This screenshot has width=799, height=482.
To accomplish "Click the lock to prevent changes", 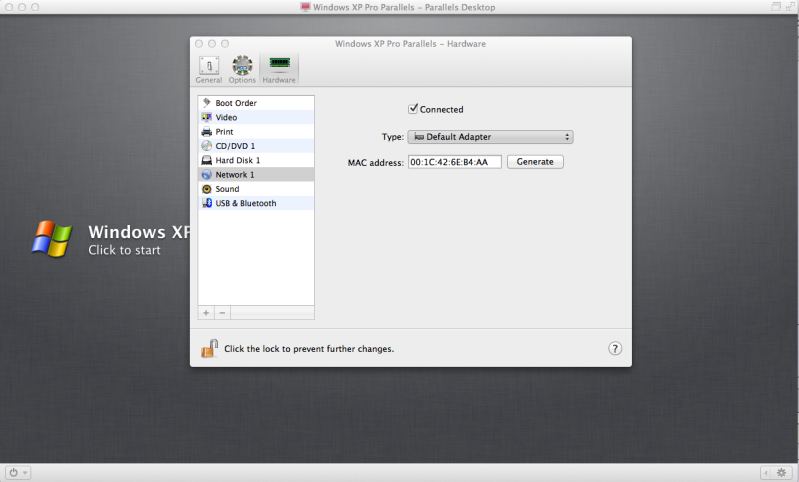I will click(209, 349).
